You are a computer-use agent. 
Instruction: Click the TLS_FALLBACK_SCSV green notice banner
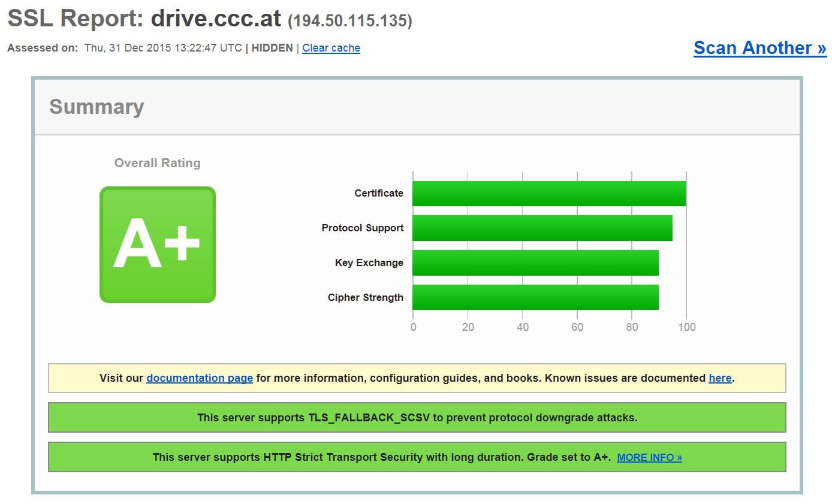(x=417, y=418)
